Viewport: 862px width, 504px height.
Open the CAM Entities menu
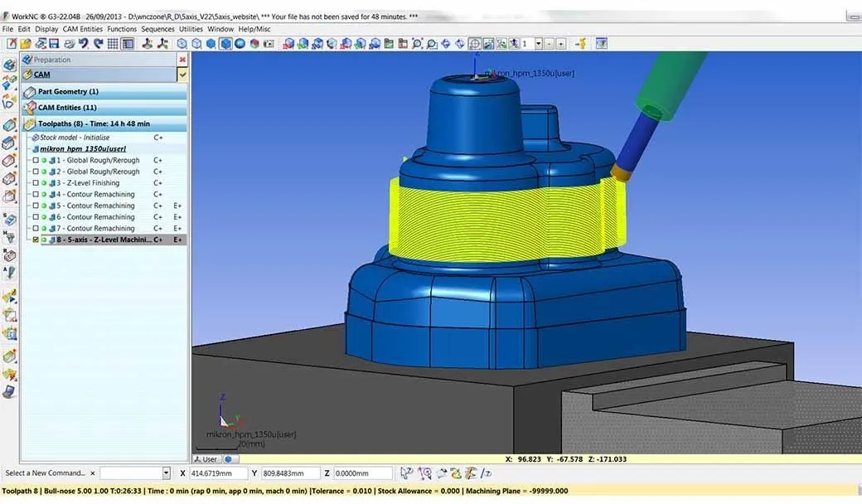tap(83, 29)
